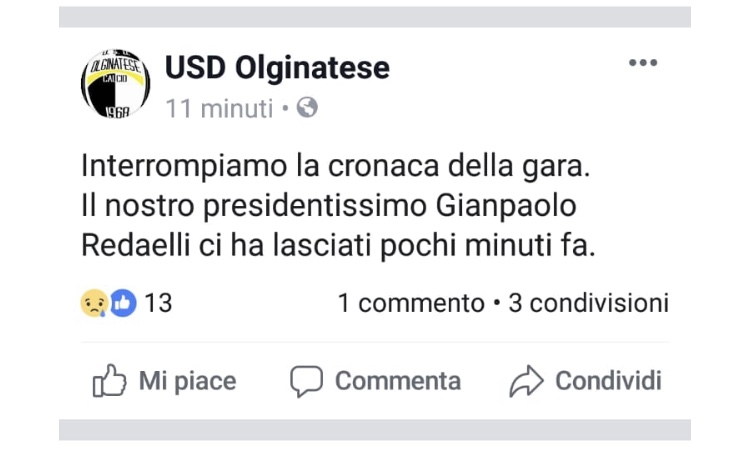Open the '3 condivisioni' shares list
This screenshot has width=734, height=453.
pyautogui.click(x=588, y=303)
